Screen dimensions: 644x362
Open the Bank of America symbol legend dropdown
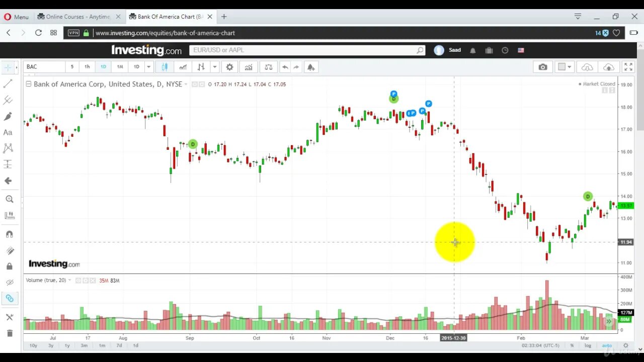(186, 84)
